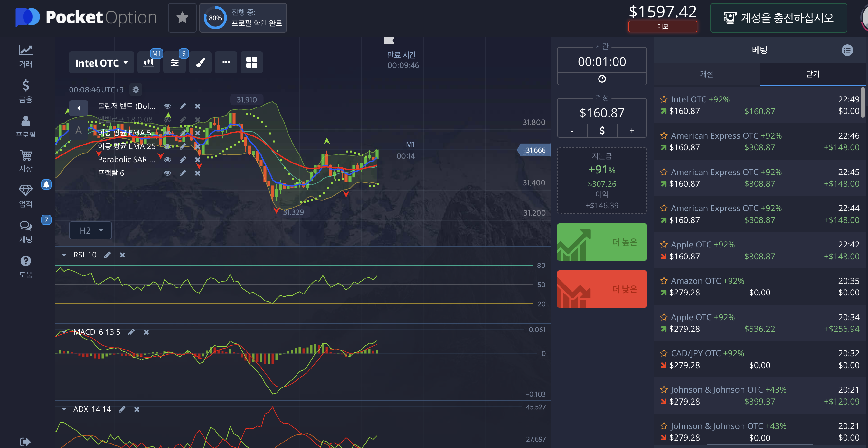Open the Johnson & Johnson OTC +$120.09 trade

click(759, 396)
